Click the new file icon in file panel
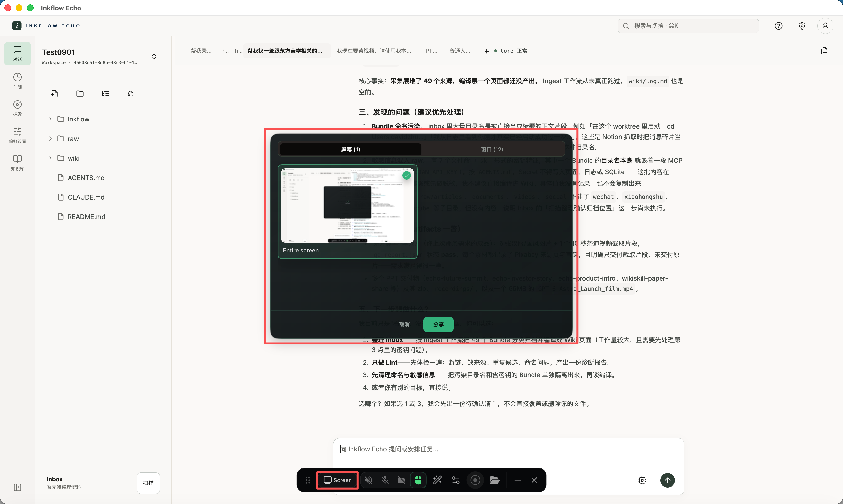843x504 pixels. (x=55, y=94)
